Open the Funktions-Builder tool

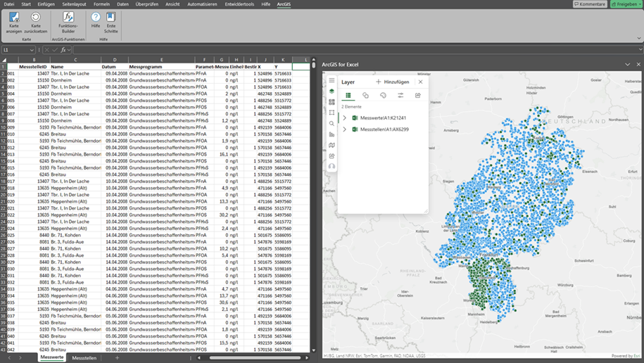[68, 23]
